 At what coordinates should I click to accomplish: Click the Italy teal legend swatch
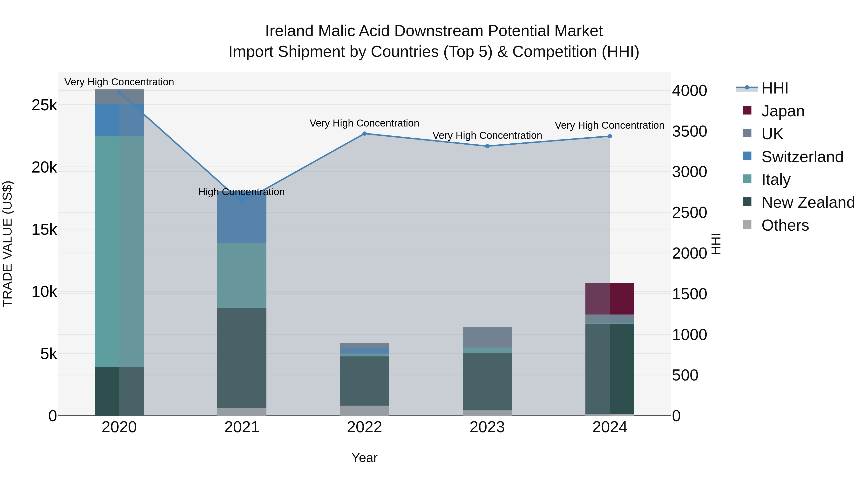pyautogui.click(x=747, y=179)
